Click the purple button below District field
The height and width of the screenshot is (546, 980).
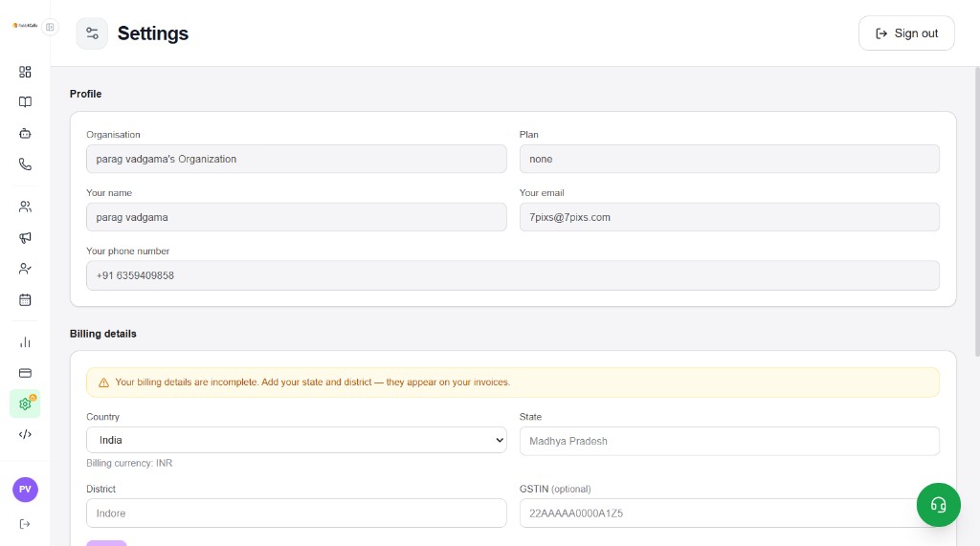click(106, 543)
